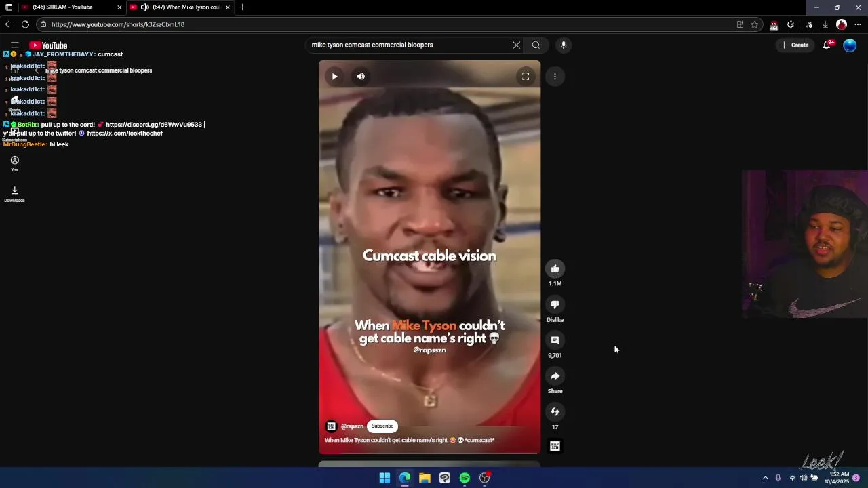Close the When Mike Tyson tab

[228, 7]
